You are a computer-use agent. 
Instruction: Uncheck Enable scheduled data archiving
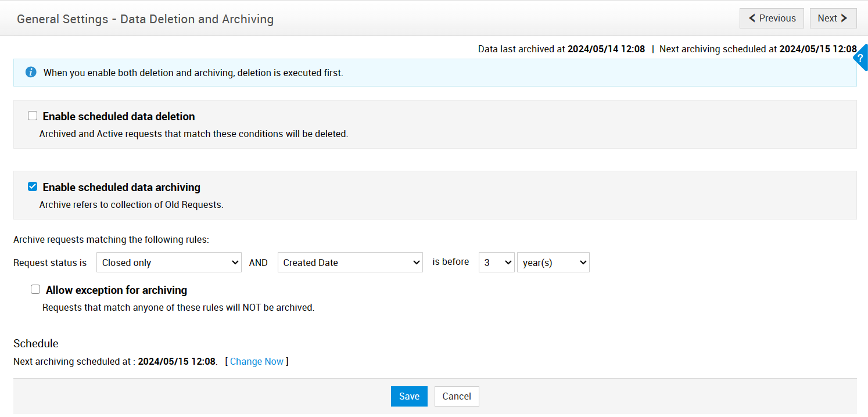pos(33,186)
